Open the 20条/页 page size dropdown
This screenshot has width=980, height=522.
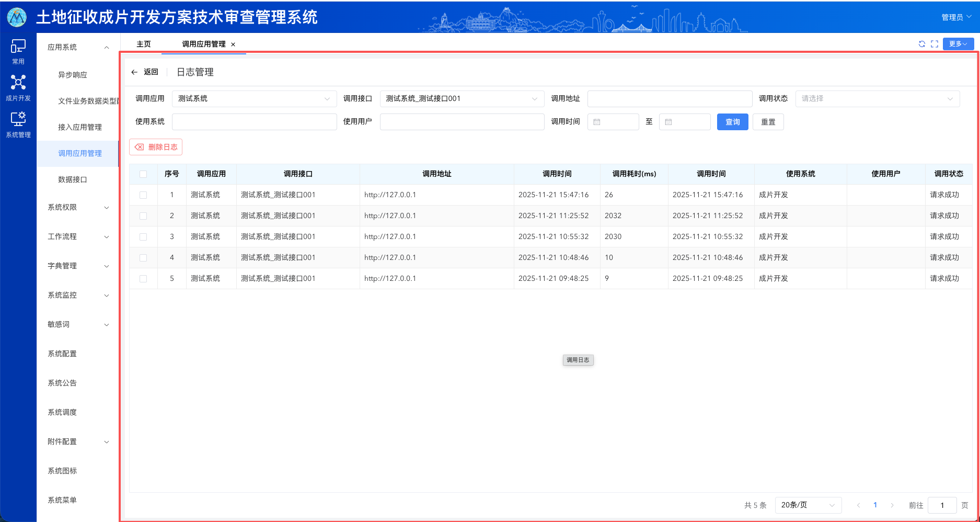pos(808,505)
